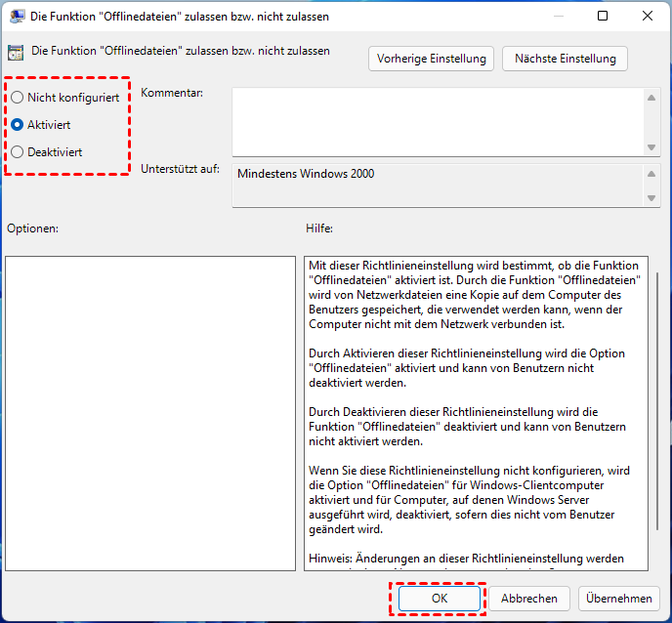Click the Hilfe text vertical scrollbar
The image size is (672, 623).
pyautogui.click(x=657, y=401)
